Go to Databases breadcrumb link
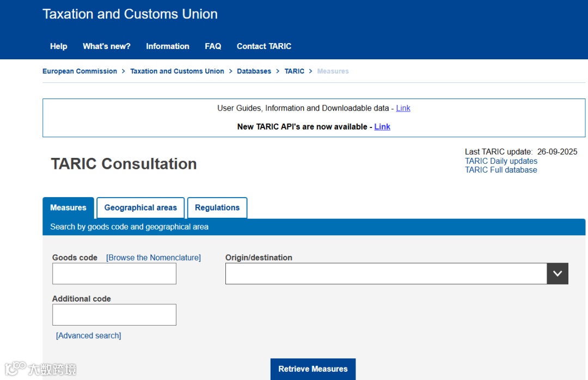This screenshot has width=588, height=380. [x=254, y=71]
